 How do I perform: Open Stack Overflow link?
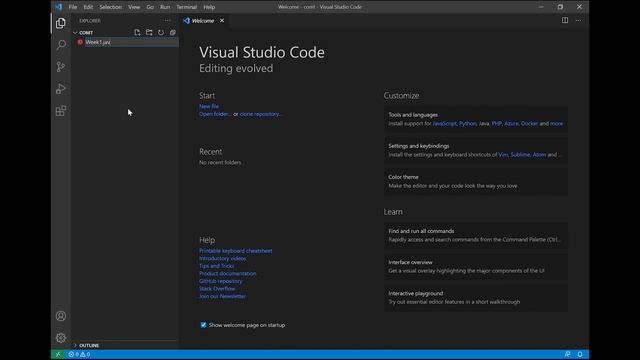pos(217,289)
